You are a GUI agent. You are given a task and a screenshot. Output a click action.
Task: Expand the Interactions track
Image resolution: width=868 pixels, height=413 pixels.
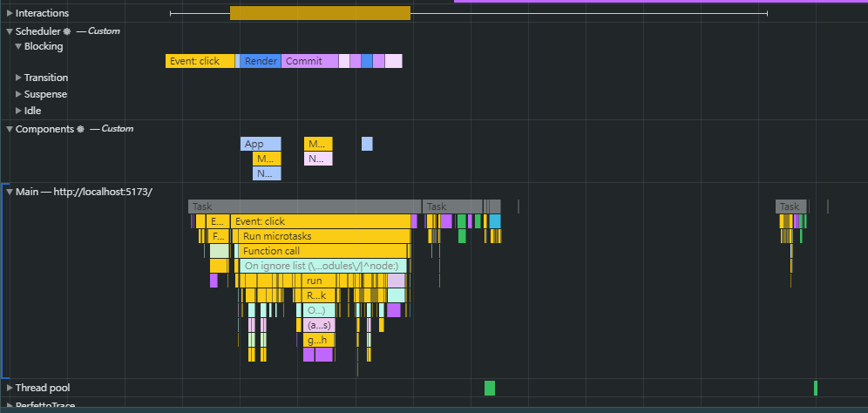pos(10,13)
